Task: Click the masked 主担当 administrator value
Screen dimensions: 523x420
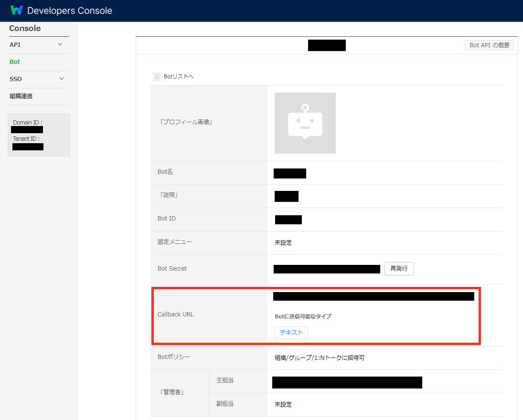Action: [x=347, y=382]
